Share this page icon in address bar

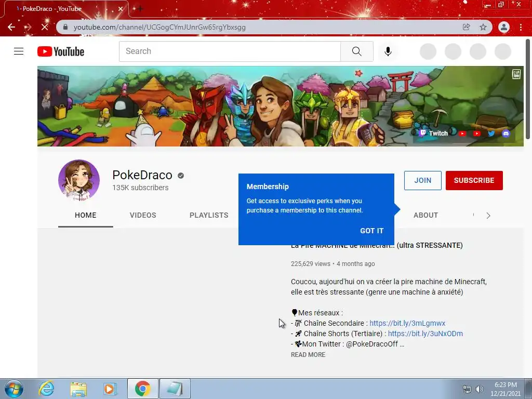click(x=466, y=27)
